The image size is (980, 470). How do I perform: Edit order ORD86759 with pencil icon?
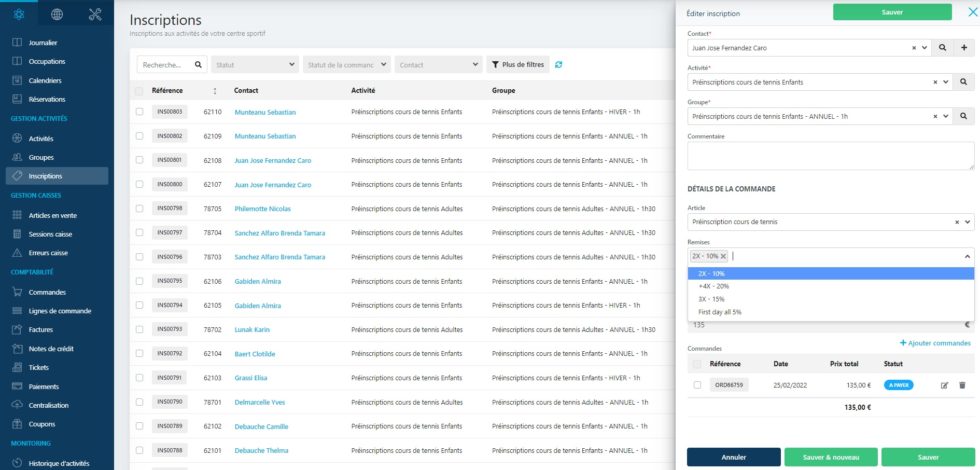click(944, 385)
